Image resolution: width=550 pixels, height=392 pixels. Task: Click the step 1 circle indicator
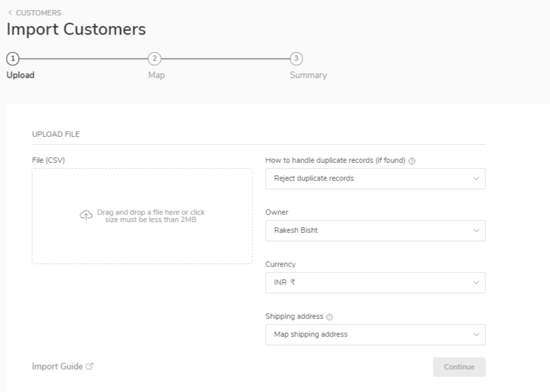11,59
